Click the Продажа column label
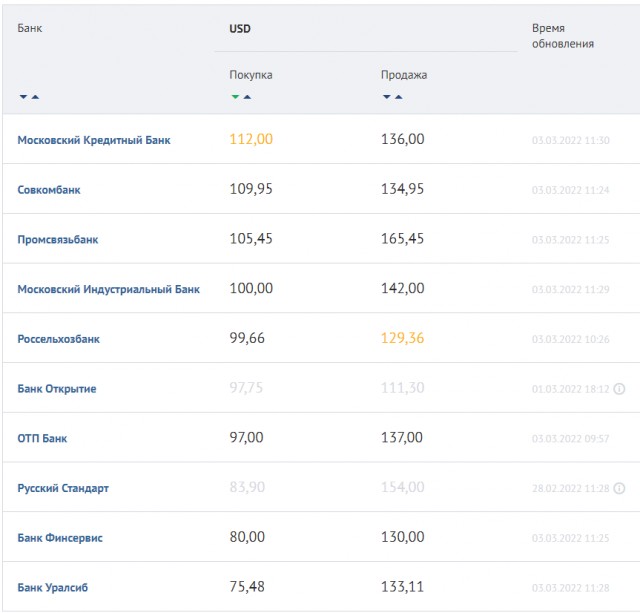640x613 pixels. pos(404,75)
